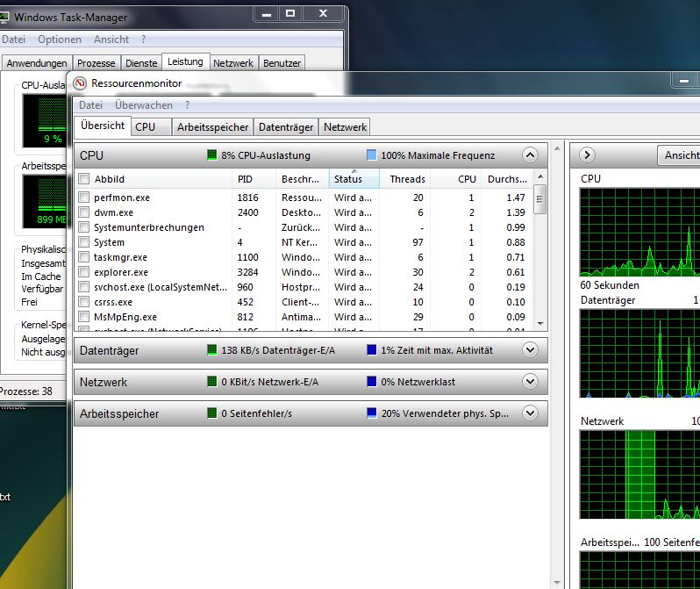Check the System process checkbox
The width and height of the screenshot is (700, 589).
tap(83, 241)
